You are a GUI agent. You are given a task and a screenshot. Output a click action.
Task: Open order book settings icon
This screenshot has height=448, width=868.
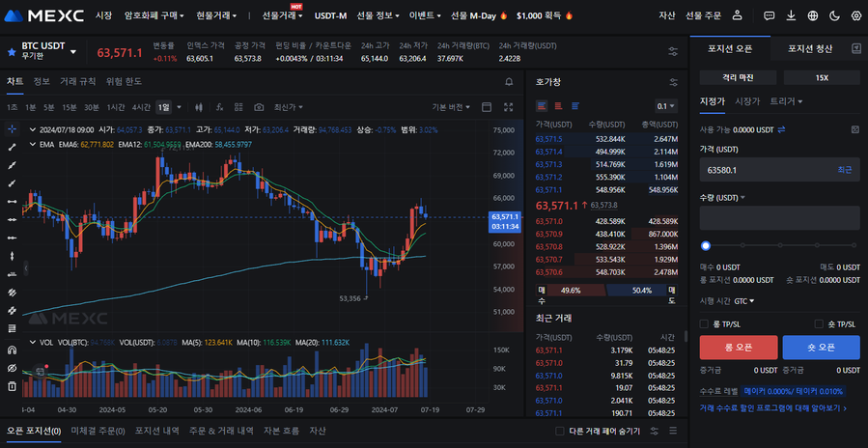(x=673, y=82)
